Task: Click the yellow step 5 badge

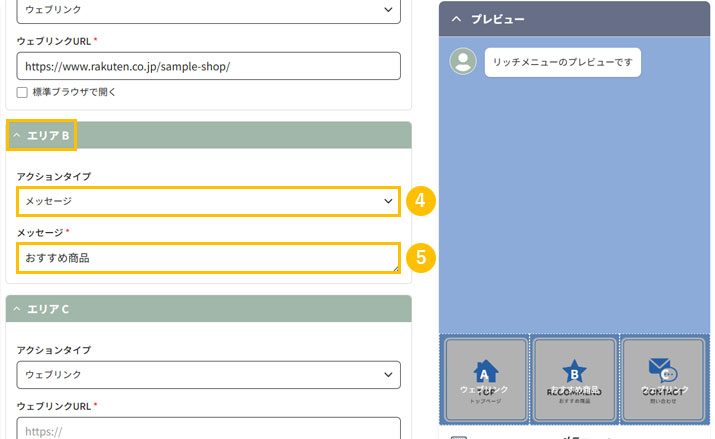Action: click(x=420, y=258)
